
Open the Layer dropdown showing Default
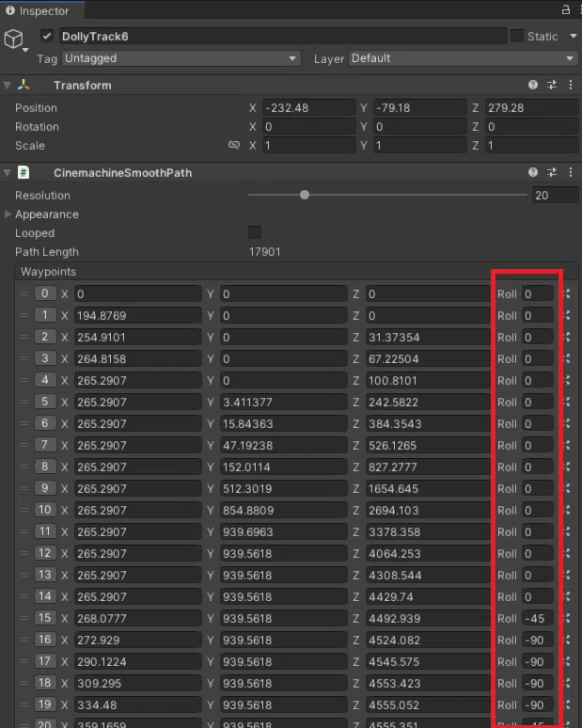tap(463, 58)
